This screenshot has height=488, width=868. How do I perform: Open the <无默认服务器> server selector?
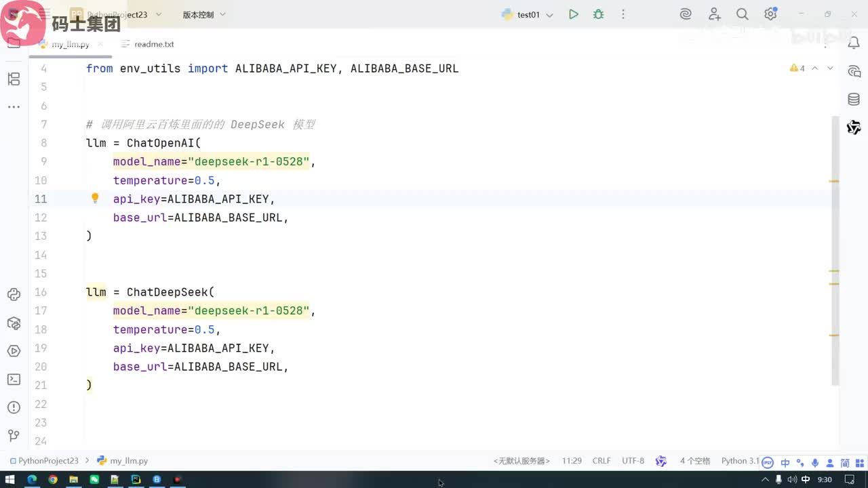pyautogui.click(x=521, y=461)
